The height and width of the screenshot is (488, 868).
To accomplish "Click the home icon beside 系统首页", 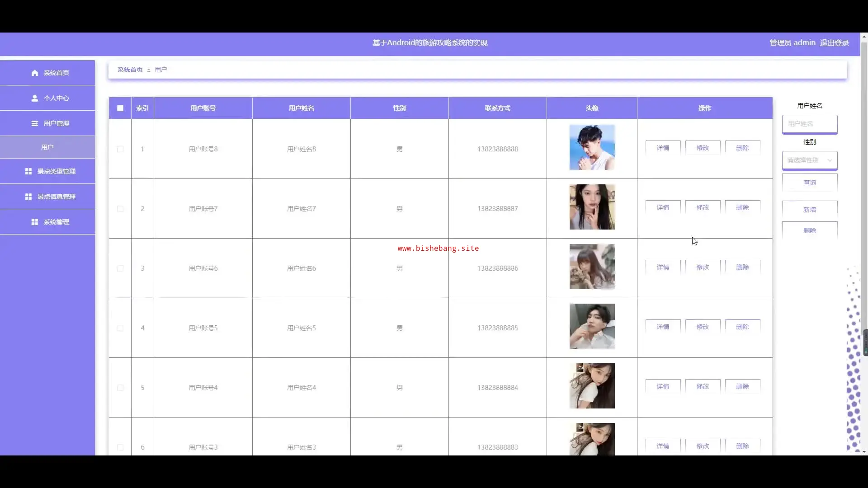I will (35, 73).
